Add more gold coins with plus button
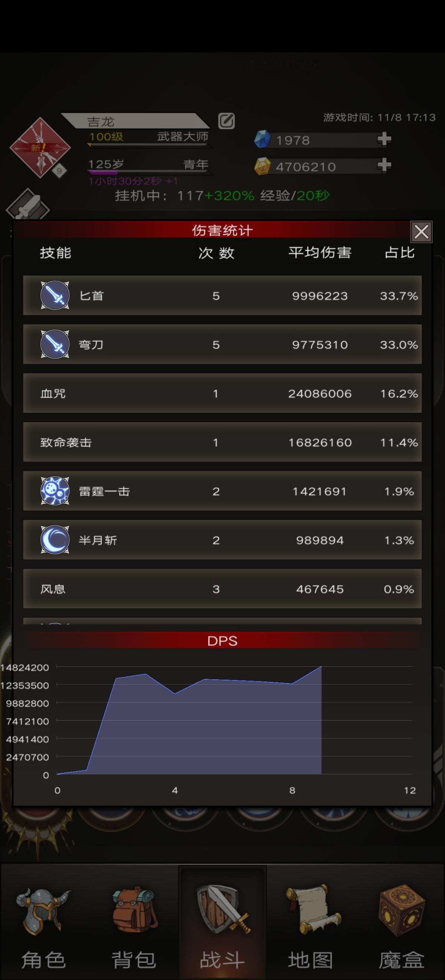 (384, 166)
